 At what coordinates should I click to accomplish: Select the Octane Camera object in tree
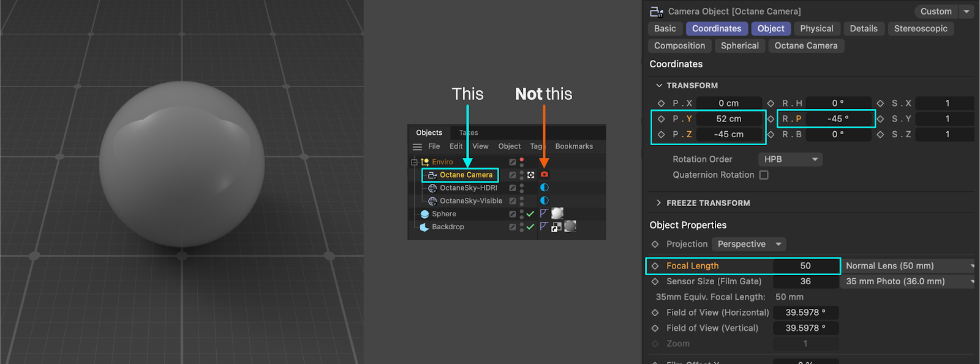466,175
